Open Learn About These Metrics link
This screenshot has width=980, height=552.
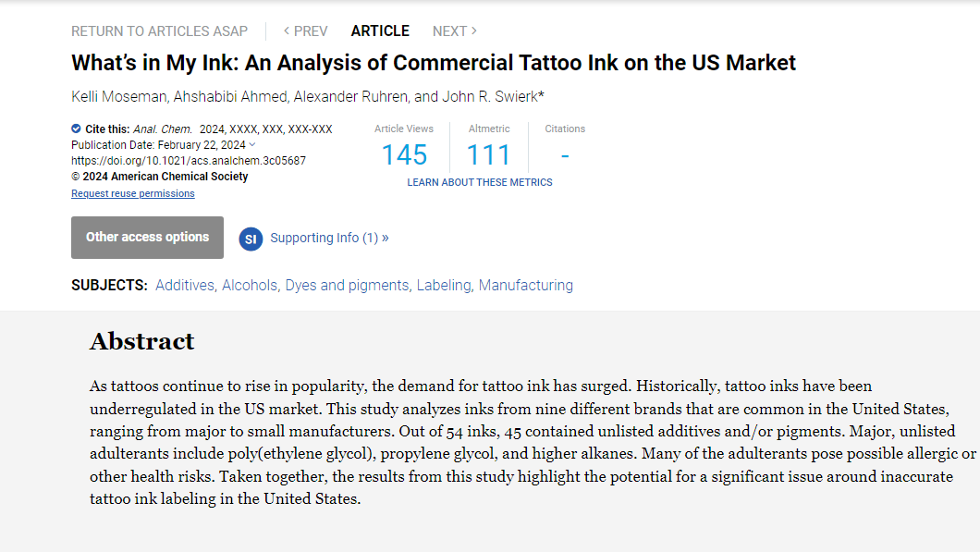480,182
